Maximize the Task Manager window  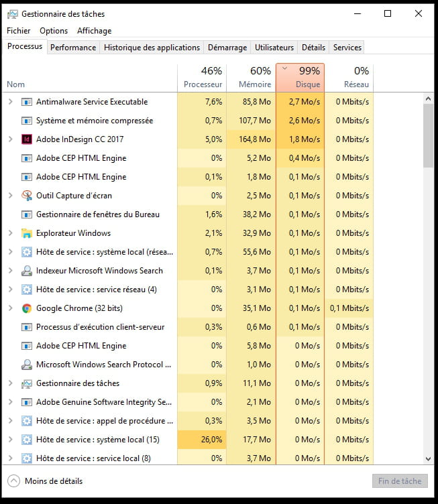(x=388, y=13)
